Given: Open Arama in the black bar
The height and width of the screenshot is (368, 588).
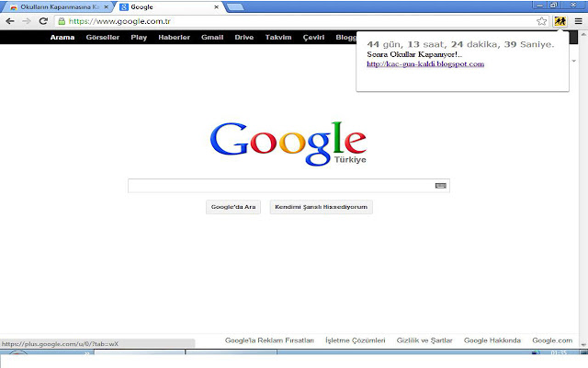Looking at the screenshot, I should (62, 37).
